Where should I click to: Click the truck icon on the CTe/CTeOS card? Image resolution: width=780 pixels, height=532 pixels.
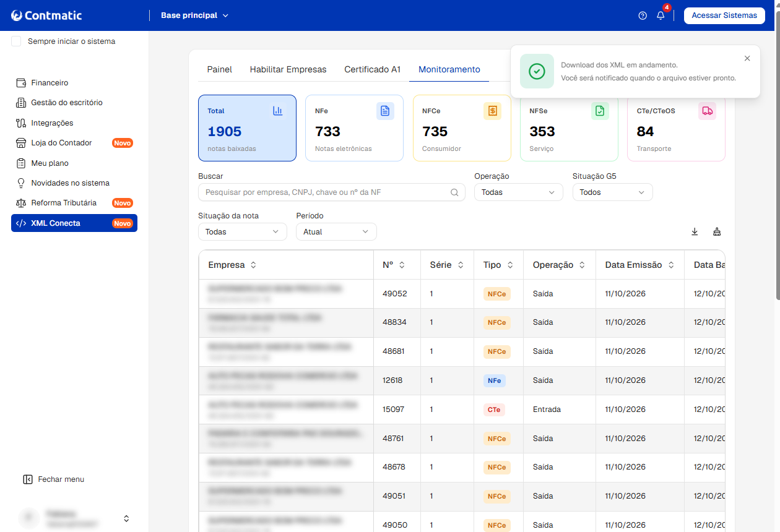(707, 111)
